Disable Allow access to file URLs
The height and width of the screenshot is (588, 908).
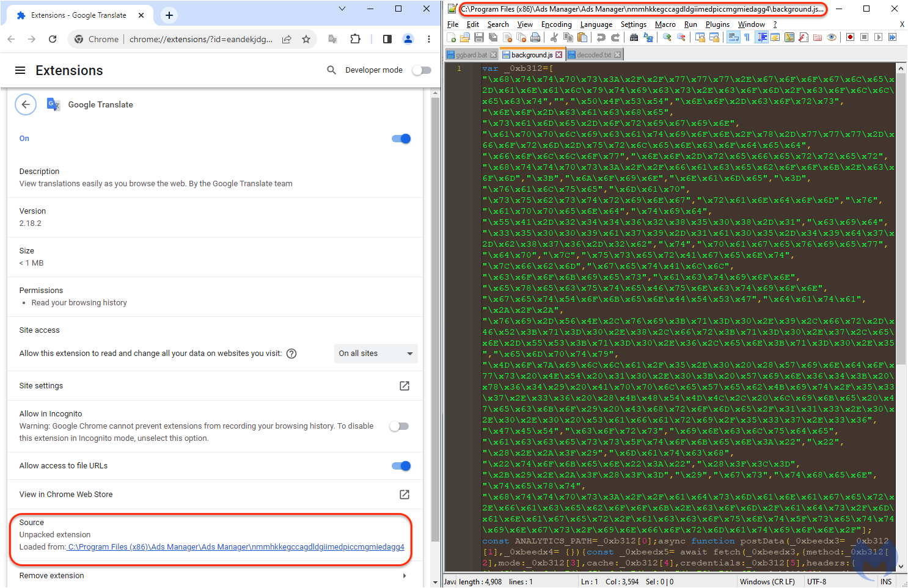click(401, 466)
